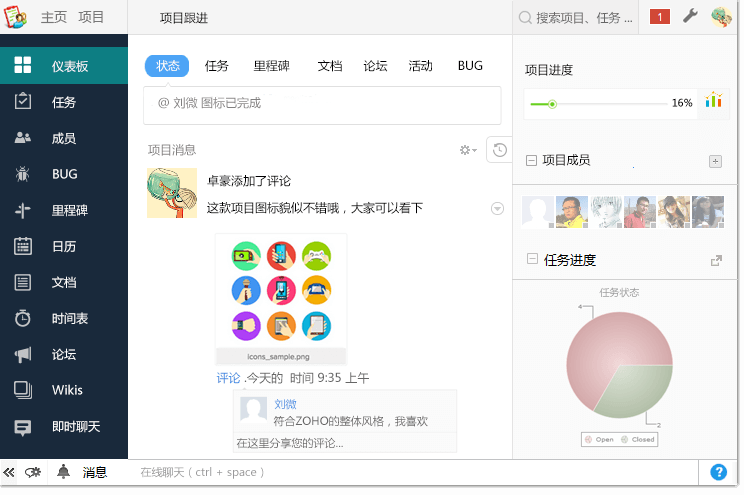Collapse the 任务进度 section

(x=532, y=259)
